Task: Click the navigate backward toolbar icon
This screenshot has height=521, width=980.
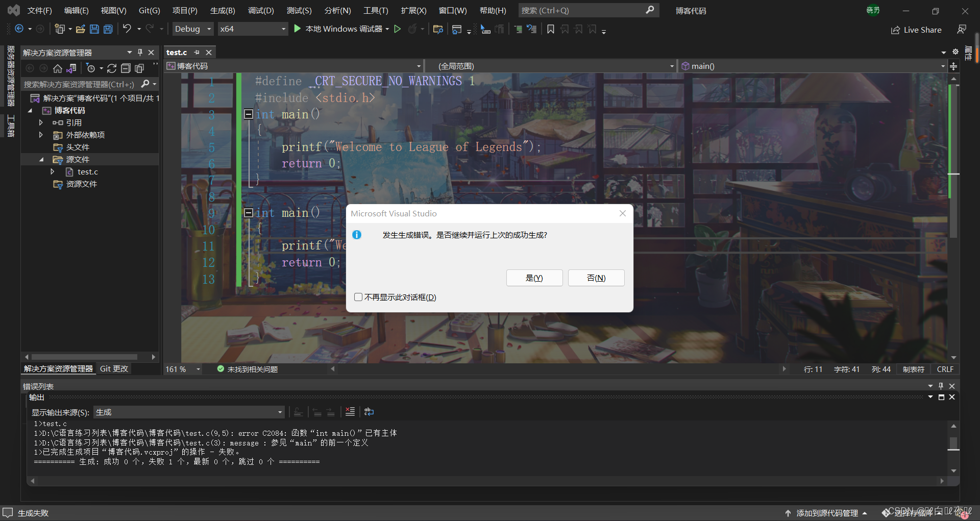Action: coord(19,29)
